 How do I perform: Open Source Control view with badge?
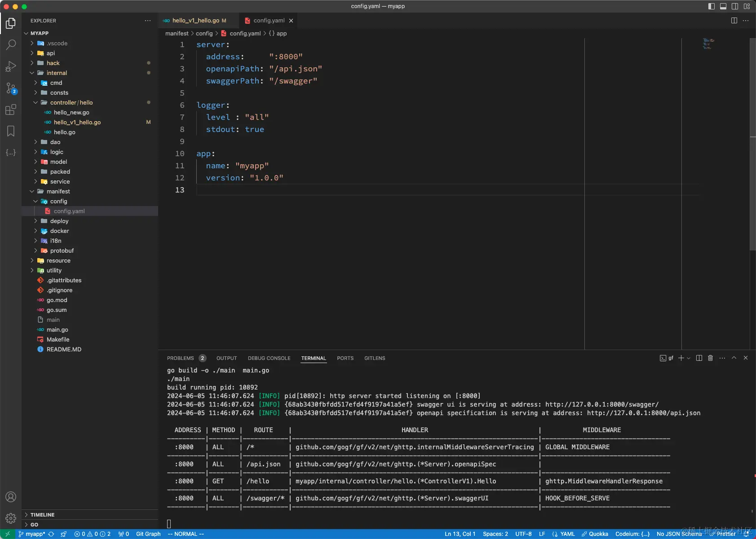(11, 88)
